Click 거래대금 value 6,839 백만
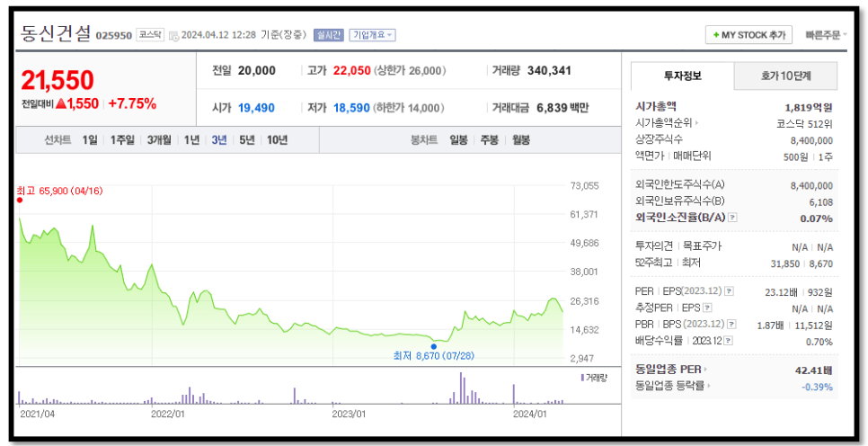Viewport: 868px width, 446px height. [562, 108]
